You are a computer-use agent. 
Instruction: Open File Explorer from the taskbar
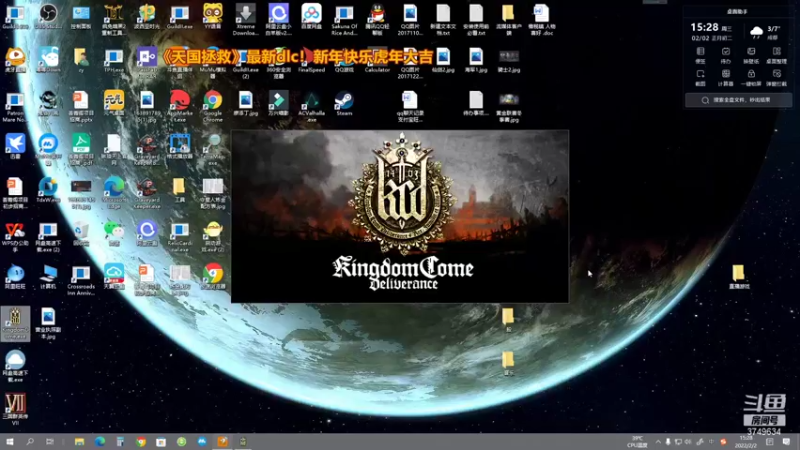[79, 442]
